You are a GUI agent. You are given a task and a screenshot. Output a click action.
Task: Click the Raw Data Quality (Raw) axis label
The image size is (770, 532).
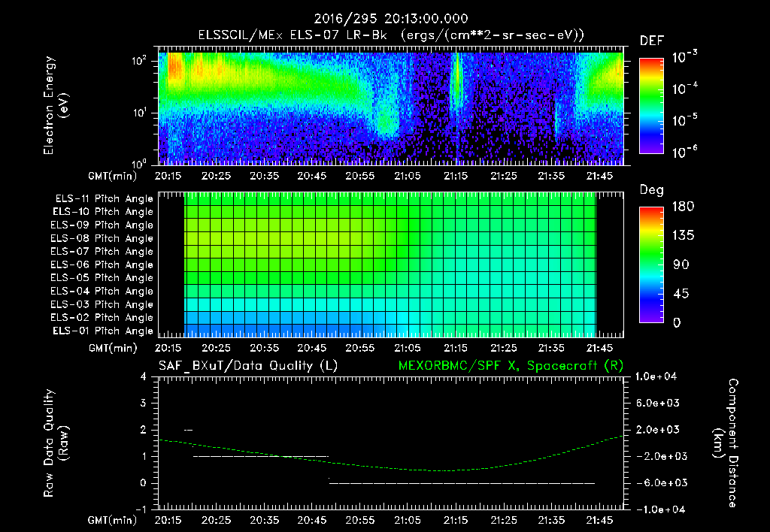click(x=56, y=443)
